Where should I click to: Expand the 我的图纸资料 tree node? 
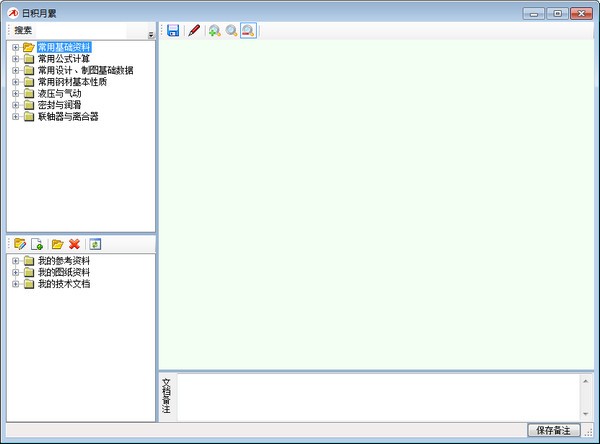click(x=15, y=273)
